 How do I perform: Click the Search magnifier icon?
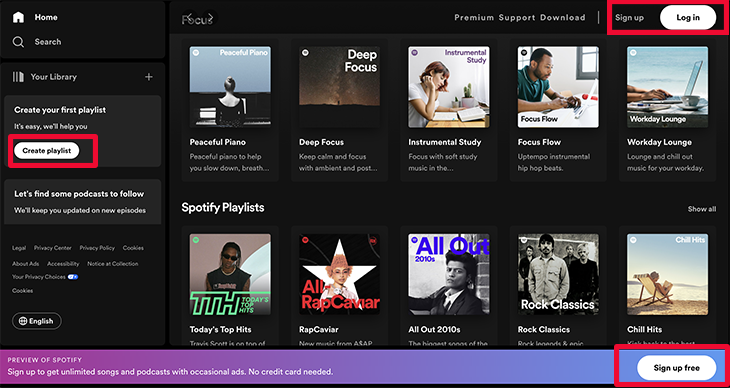pyautogui.click(x=18, y=42)
